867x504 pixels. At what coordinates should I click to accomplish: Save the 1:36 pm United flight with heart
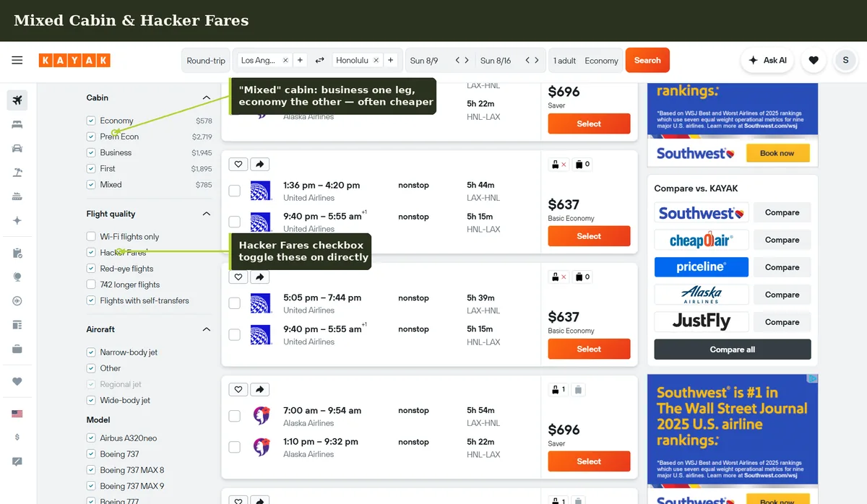coord(238,164)
